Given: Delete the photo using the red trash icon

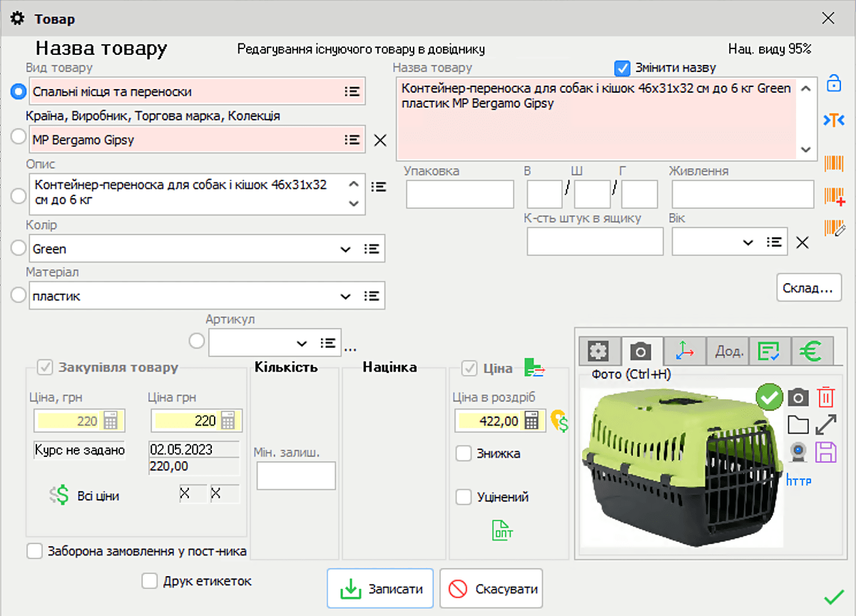Looking at the screenshot, I should coord(826,397).
